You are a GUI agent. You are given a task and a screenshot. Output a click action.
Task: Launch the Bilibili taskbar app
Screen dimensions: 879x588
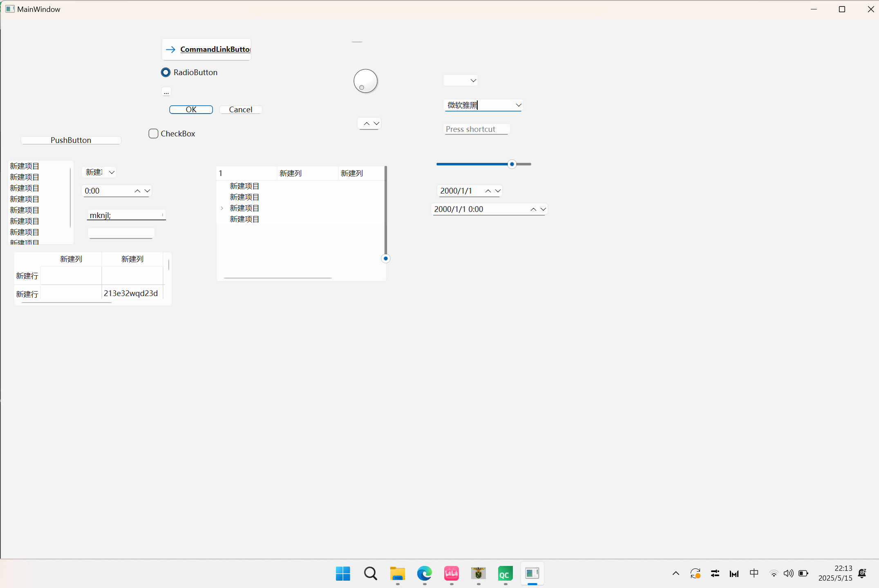click(451, 573)
